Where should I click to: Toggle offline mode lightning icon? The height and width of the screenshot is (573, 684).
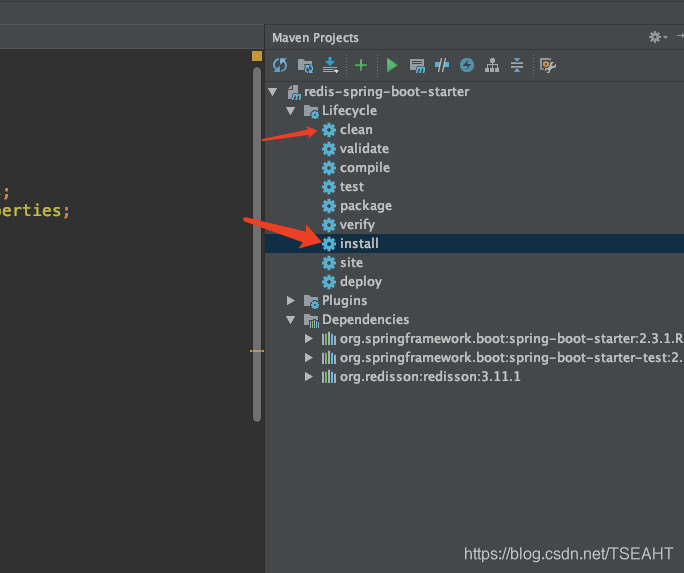467,65
